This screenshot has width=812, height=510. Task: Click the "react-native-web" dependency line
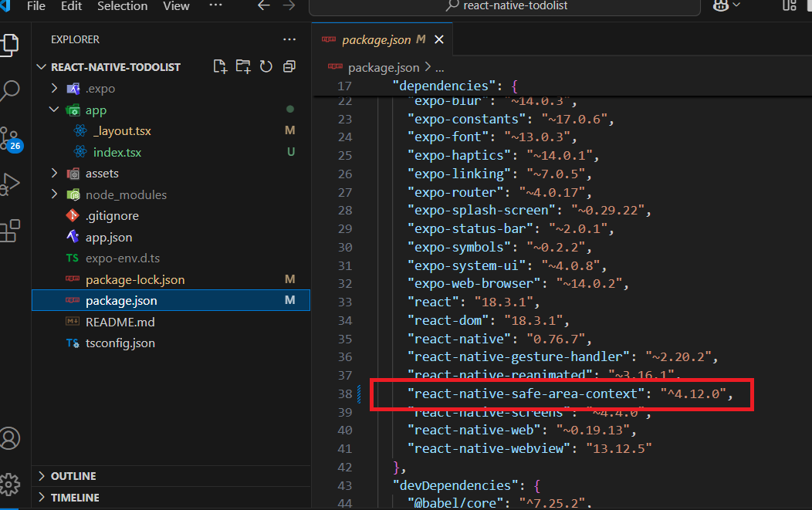[522, 431]
